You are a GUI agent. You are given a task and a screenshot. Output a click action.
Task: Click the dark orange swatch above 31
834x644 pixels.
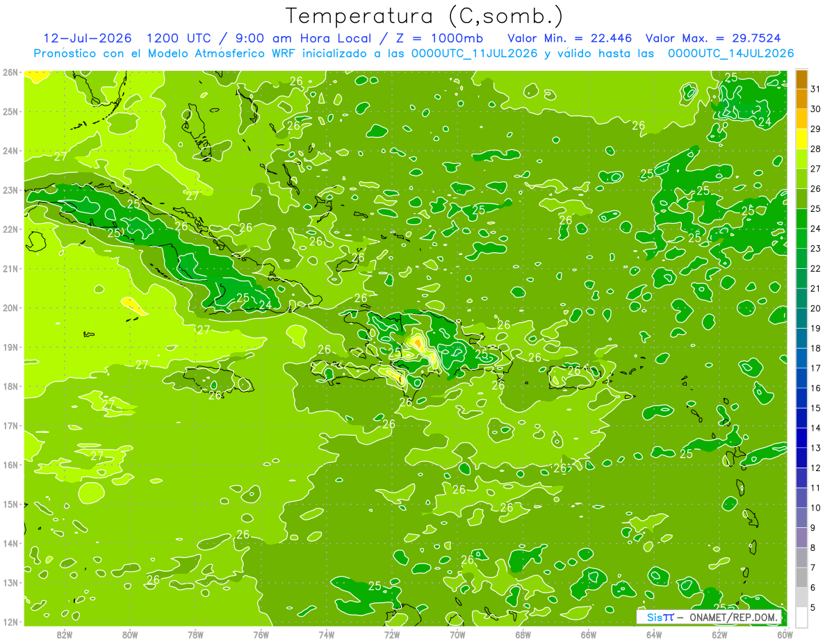click(x=801, y=80)
